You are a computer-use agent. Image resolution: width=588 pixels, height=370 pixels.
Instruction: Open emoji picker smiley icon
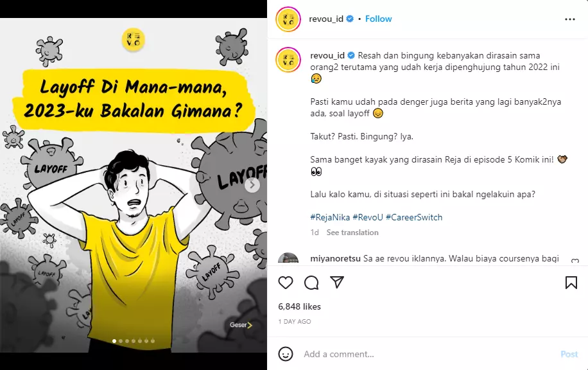coord(286,354)
